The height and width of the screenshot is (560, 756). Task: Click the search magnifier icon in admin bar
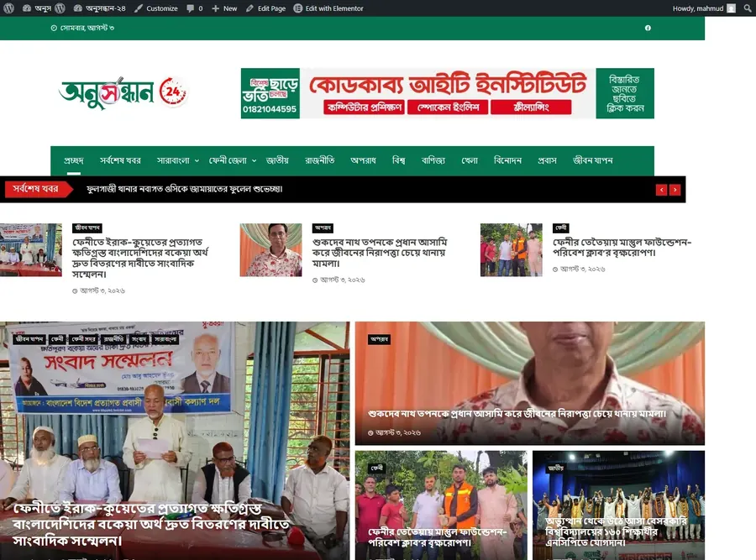click(748, 8)
